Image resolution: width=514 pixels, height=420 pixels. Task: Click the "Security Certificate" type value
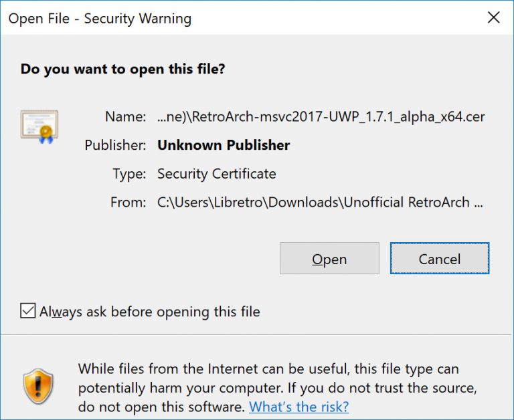pyautogui.click(x=216, y=174)
